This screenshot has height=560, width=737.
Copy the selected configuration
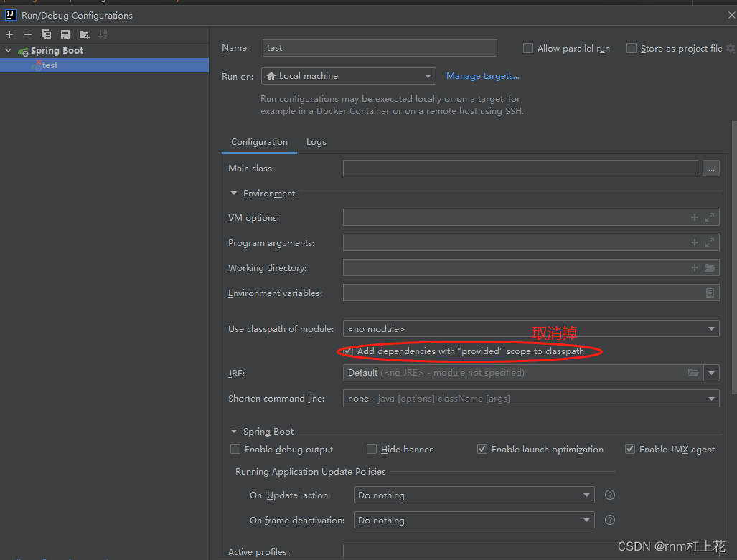(47, 34)
